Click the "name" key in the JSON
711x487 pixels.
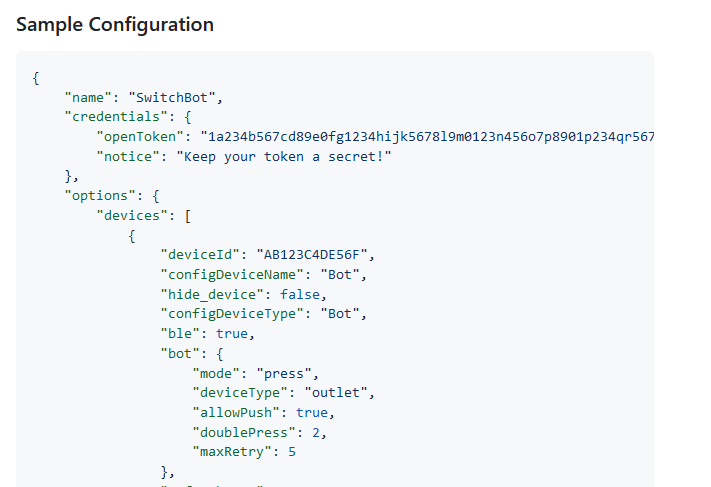(x=88, y=97)
